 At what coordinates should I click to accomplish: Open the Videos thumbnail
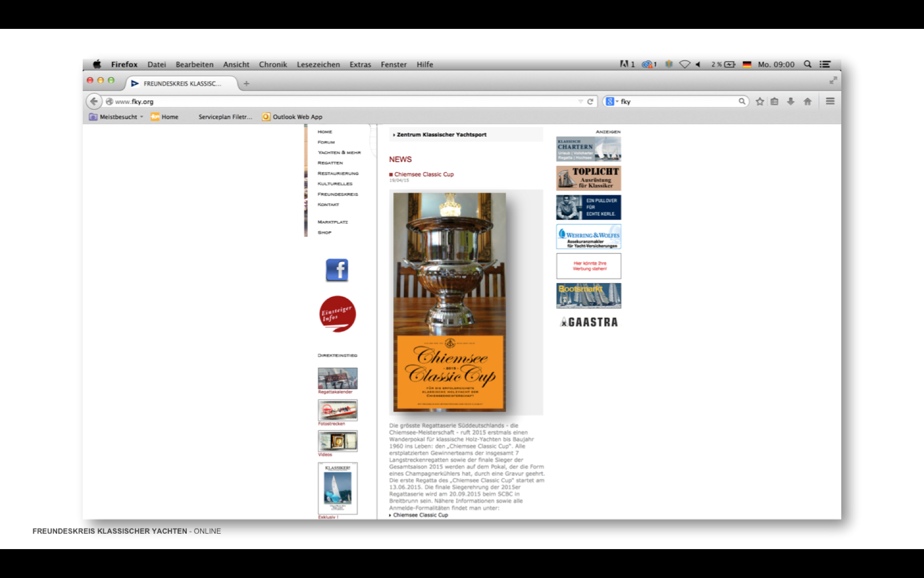[x=337, y=441]
